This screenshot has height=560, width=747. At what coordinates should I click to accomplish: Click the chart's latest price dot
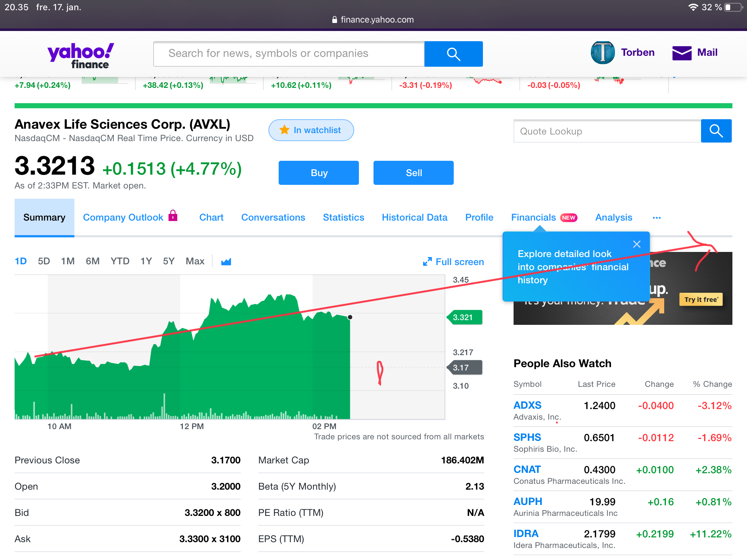(350, 317)
